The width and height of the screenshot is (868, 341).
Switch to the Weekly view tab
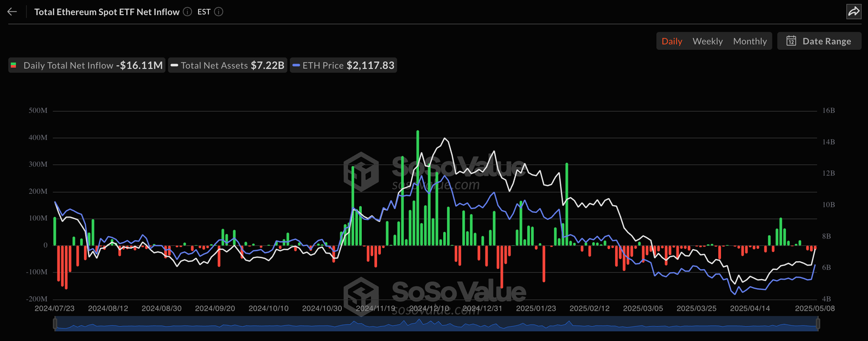tap(707, 41)
